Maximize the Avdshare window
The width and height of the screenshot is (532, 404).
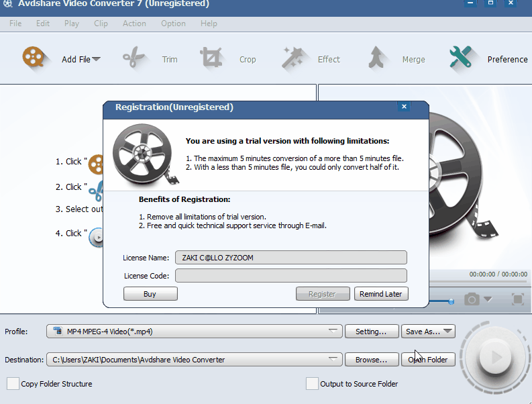pyautogui.click(x=490, y=3)
